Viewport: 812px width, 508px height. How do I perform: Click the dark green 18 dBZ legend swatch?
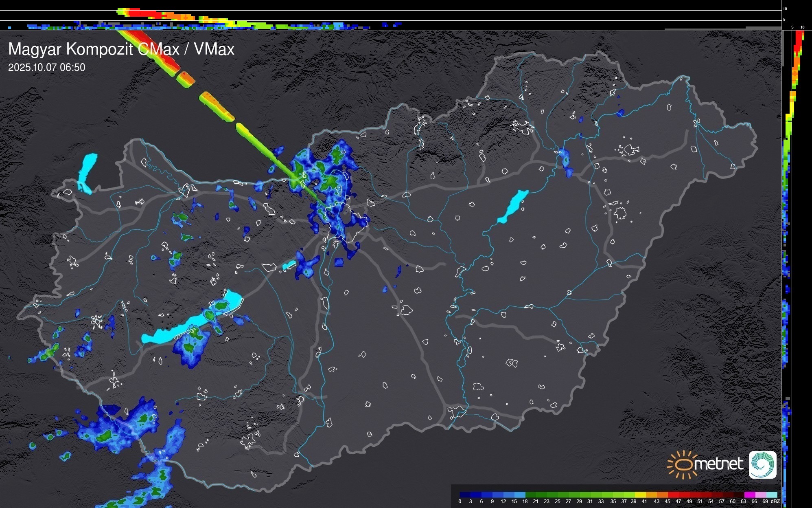[530, 495]
